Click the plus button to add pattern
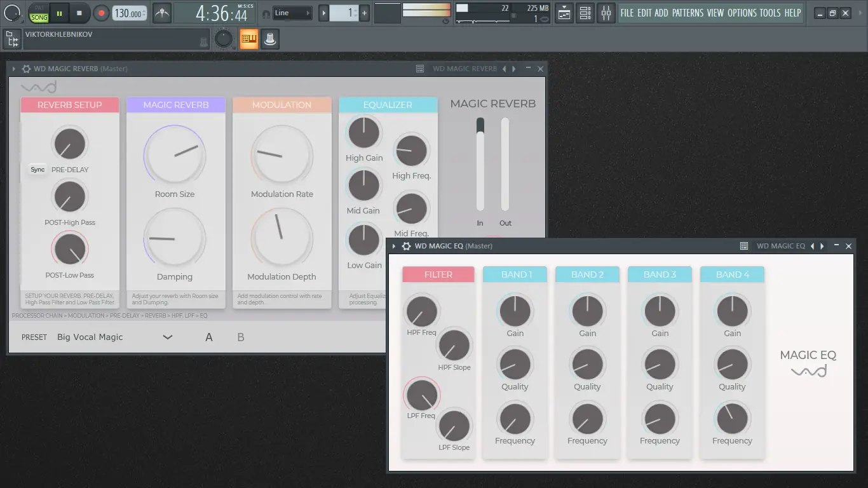Image resolution: width=868 pixels, height=488 pixels. click(364, 13)
